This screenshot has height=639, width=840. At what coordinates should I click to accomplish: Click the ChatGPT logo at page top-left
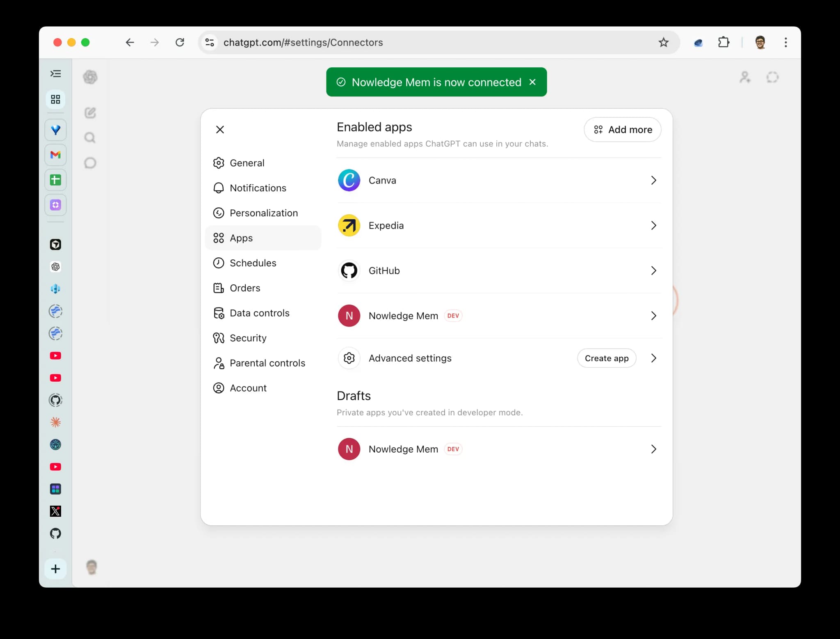pyautogui.click(x=90, y=77)
